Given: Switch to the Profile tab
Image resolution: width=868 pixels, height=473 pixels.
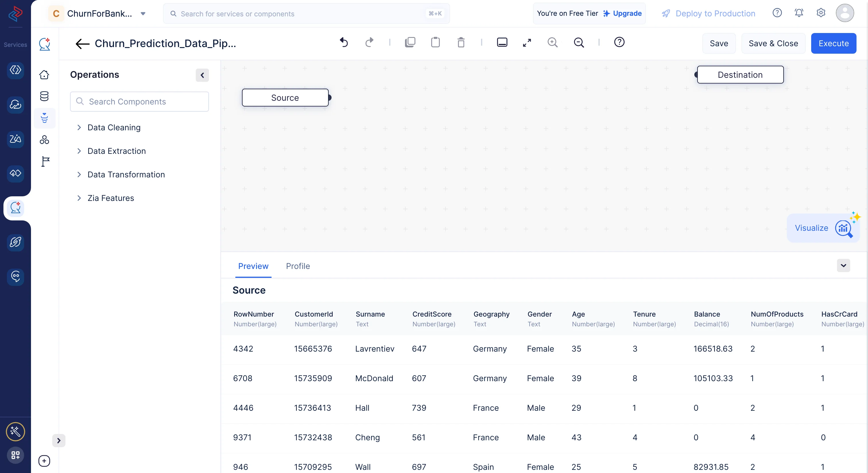Looking at the screenshot, I should coord(298,266).
